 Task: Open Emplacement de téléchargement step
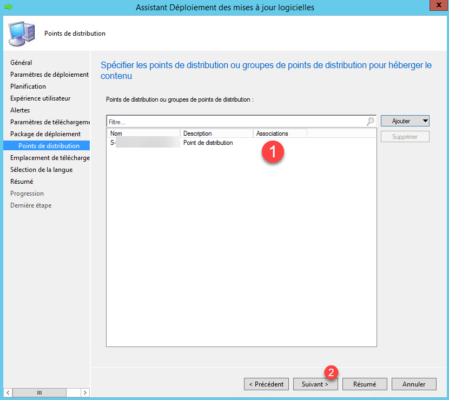pos(50,158)
